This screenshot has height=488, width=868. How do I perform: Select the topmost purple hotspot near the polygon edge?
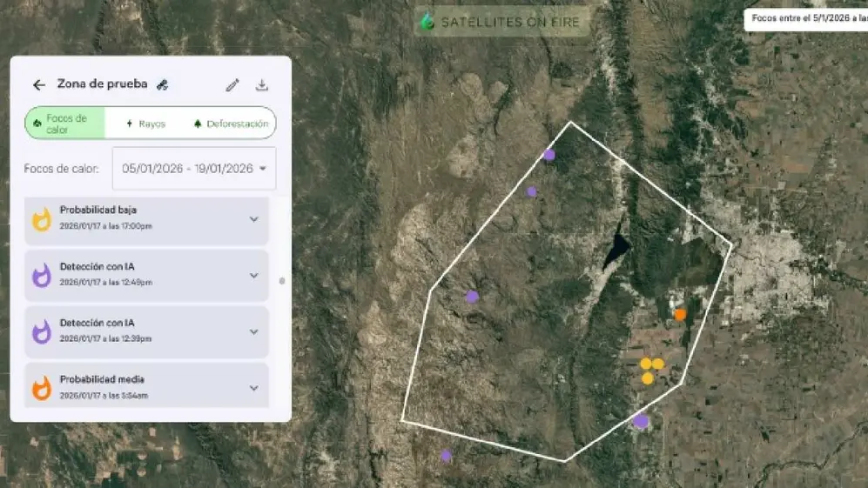pos(548,154)
